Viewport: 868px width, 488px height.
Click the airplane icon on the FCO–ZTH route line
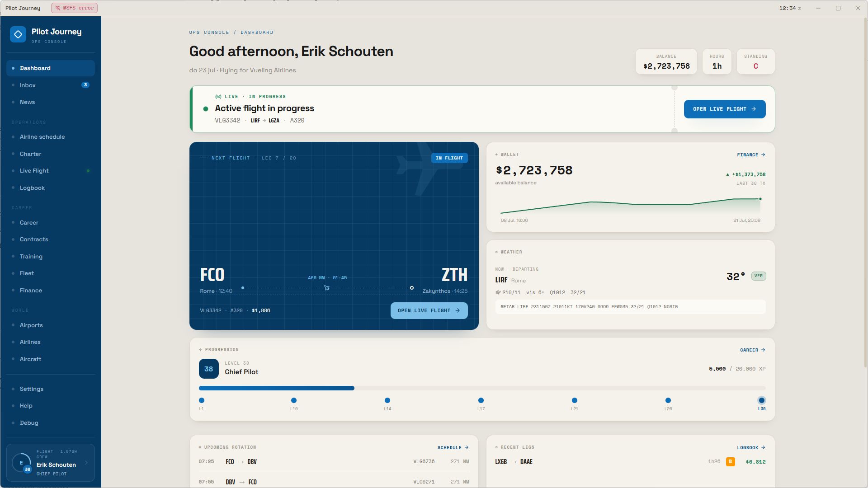[327, 288]
